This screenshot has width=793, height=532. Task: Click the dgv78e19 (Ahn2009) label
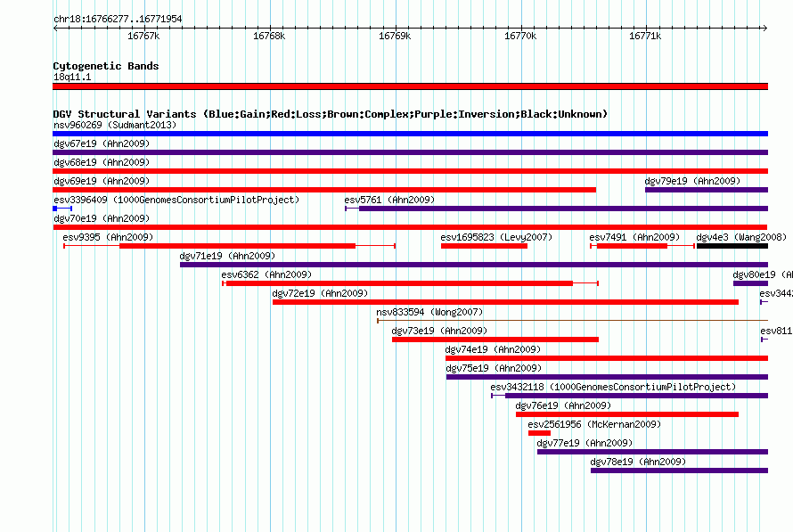[x=638, y=462]
